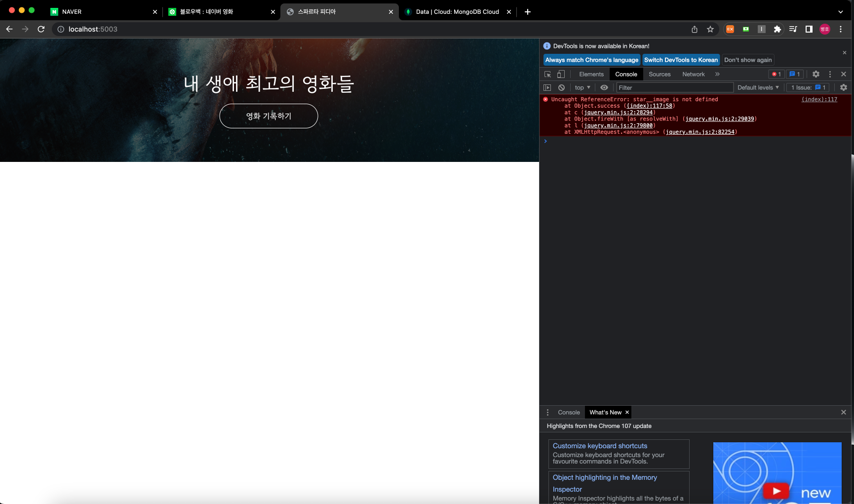Switch to the Elements tab

coord(591,74)
